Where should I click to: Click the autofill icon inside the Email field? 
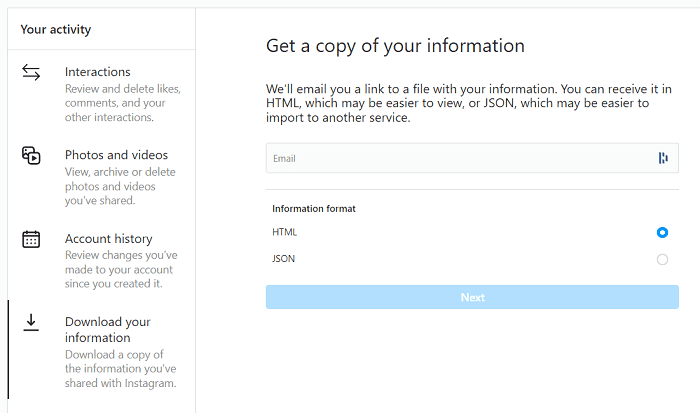(662, 158)
